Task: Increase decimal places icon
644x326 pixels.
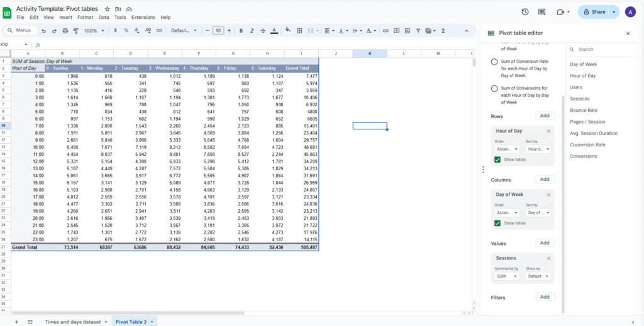Action: tap(148, 30)
